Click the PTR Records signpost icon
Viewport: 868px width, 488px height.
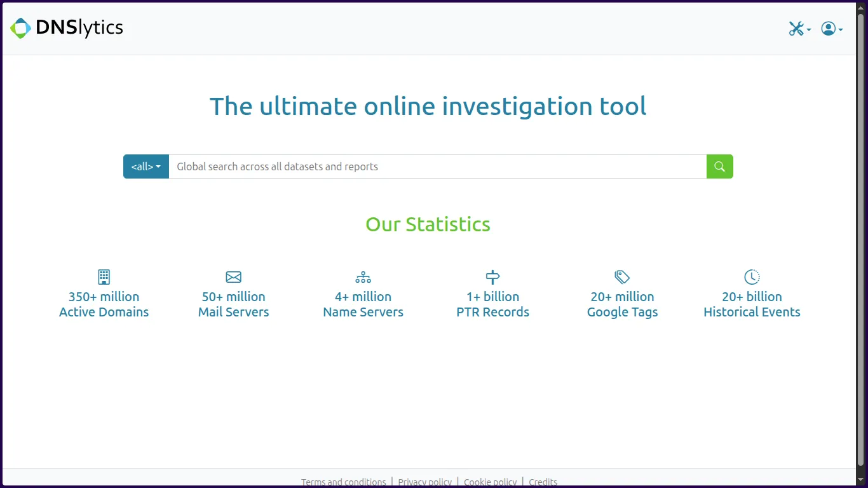492,277
